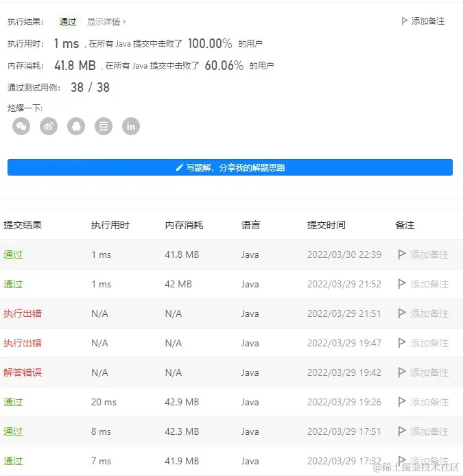This screenshot has width=463, height=476.
Task: Open the 通过 submission from 2022/03/30 22:39
Action: click(x=13, y=254)
